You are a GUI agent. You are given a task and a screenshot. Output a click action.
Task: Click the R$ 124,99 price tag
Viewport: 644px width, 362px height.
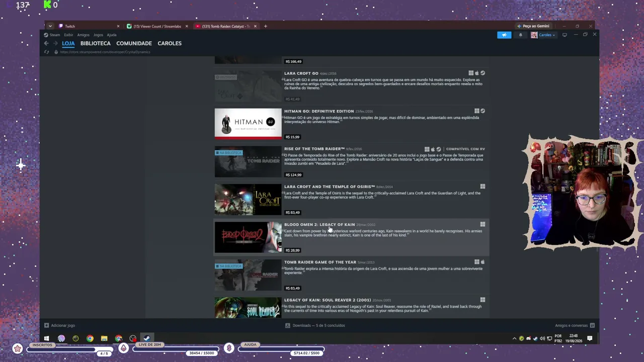[293, 174]
